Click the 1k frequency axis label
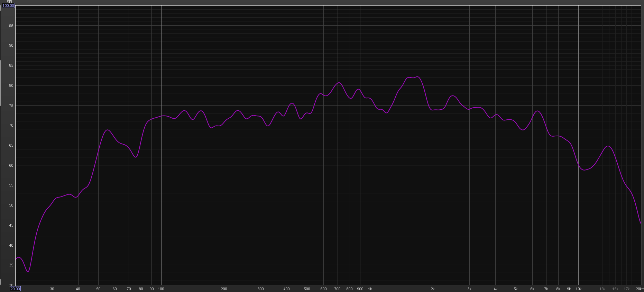644x292 pixels. pos(370,289)
